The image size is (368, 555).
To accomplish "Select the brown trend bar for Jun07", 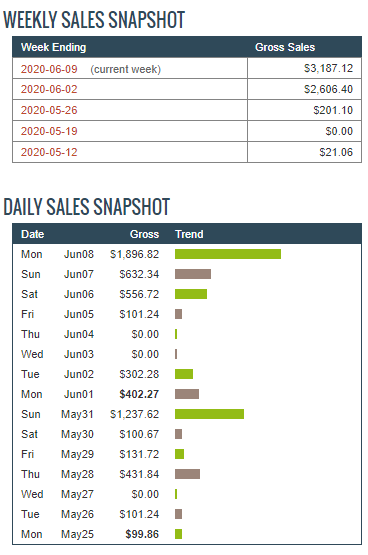I will pos(193,274).
